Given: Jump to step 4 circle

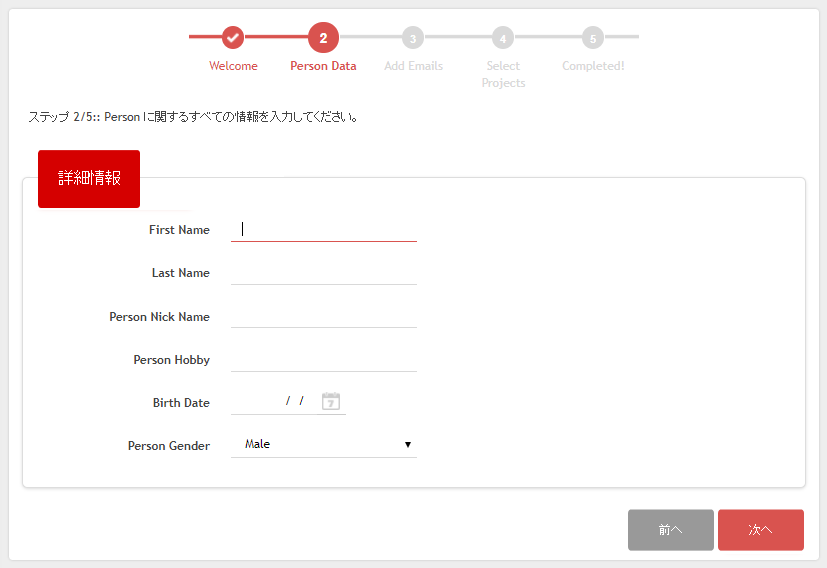Looking at the screenshot, I should click(x=503, y=38).
